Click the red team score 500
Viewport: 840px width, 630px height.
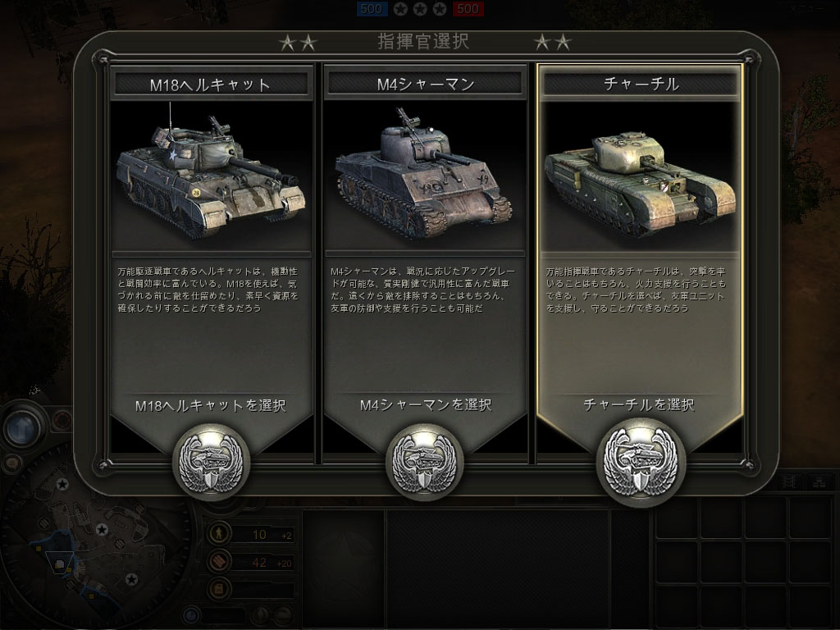click(x=468, y=8)
